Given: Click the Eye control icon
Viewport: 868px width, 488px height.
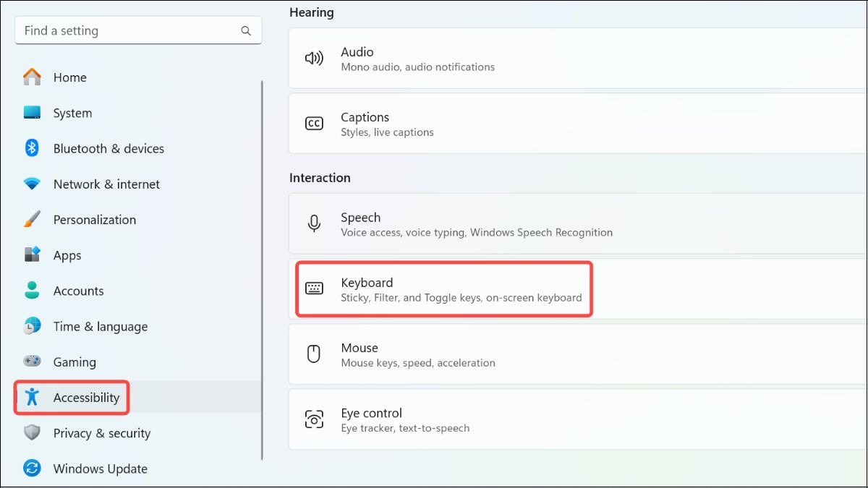Looking at the screenshot, I should coord(314,419).
